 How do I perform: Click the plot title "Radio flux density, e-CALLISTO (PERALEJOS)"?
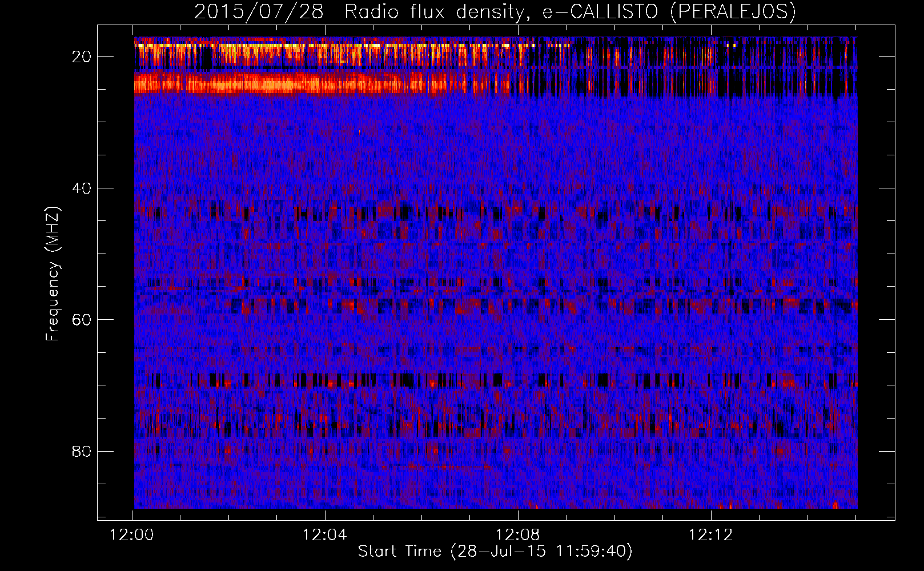(x=570, y=11)
